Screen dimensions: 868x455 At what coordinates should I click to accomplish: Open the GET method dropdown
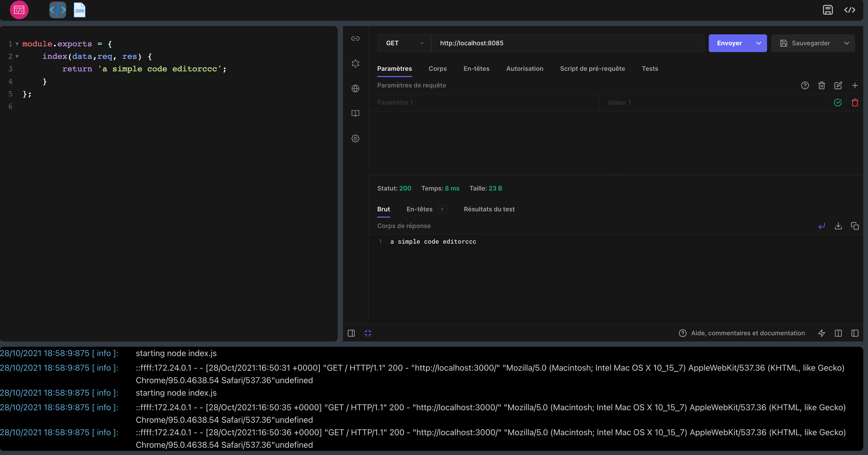[x=403, y=43]
